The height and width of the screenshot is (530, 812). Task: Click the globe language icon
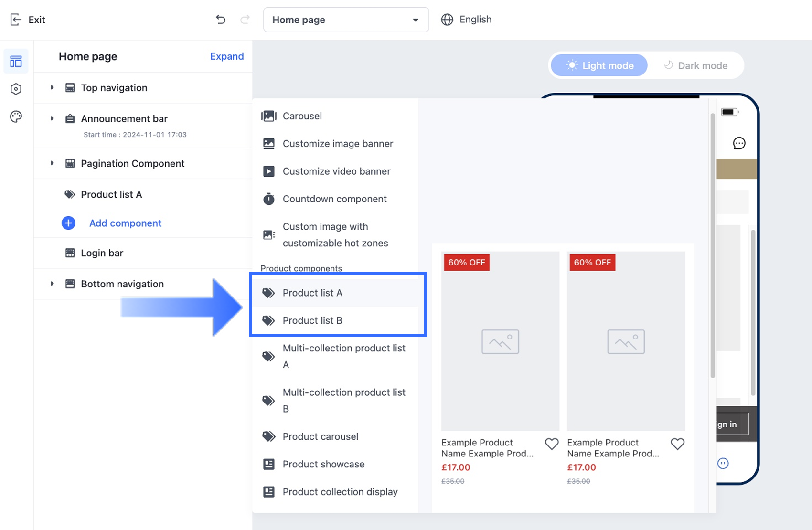tap(447, 20)
